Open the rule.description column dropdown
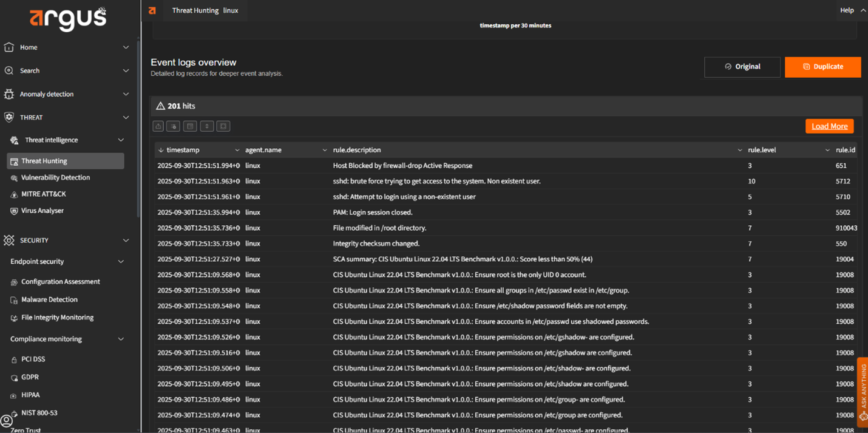The width and height of the screenshot is (868, 433). (739, 150)
